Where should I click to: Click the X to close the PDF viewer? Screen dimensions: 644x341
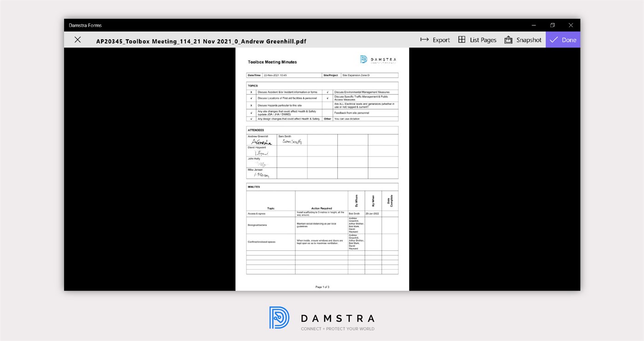tap(77, 40)
